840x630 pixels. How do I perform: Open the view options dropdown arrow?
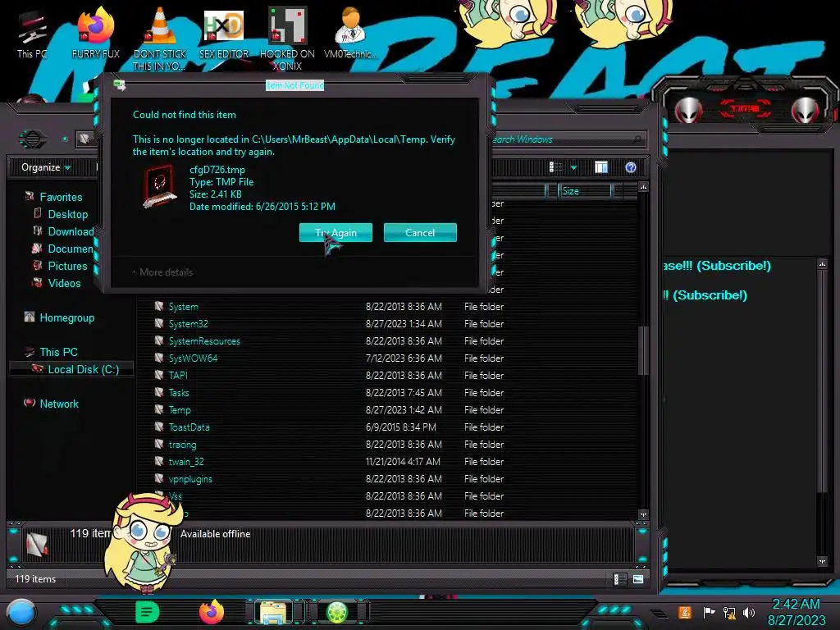[573, 167]
